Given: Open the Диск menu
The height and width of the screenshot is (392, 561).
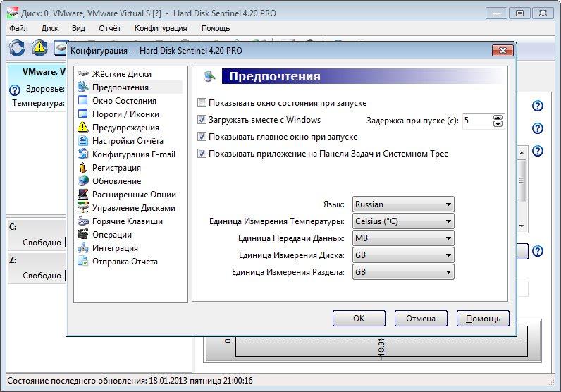Looking at the screenshot, I should coord(50,28).
